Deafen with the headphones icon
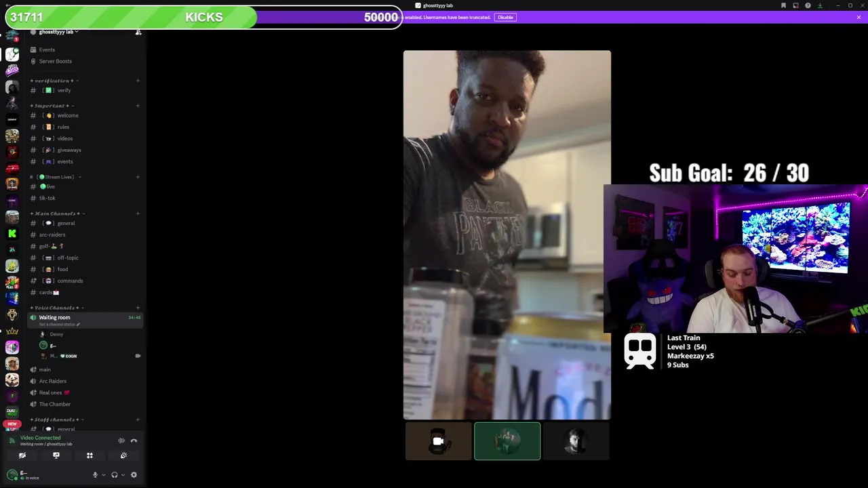Image resolution: width=868 pixels, height=488 pixels. pyautogui.click(x=115, y=475)
